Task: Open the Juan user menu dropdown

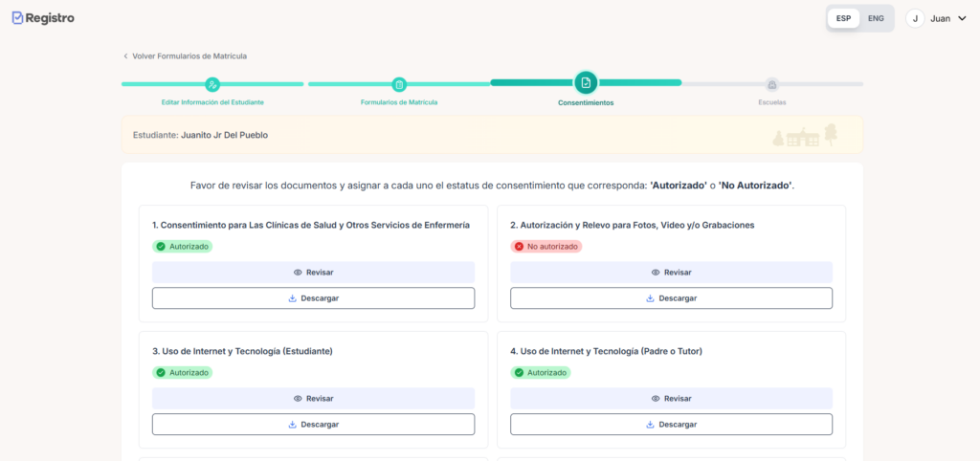Action: pyautogui.click(x=962, y=18)
